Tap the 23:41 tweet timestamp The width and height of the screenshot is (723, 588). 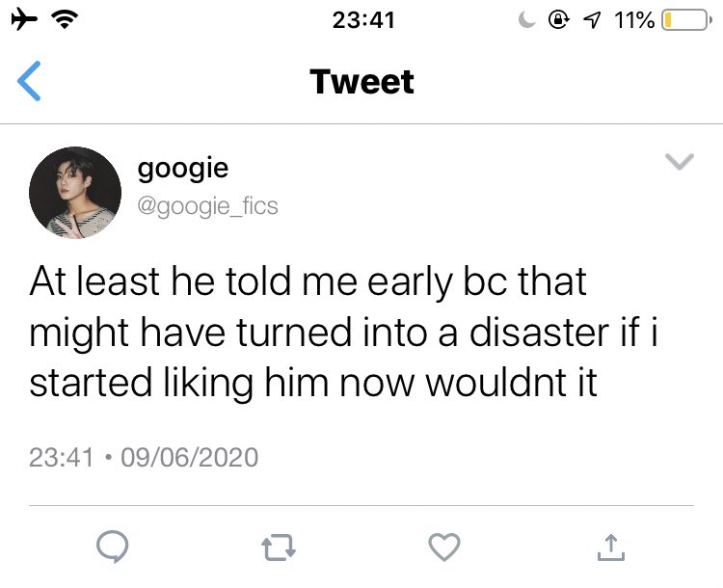[62, 458]
